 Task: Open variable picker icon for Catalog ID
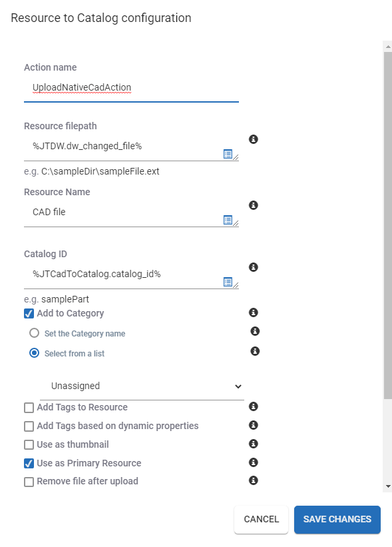228,282
